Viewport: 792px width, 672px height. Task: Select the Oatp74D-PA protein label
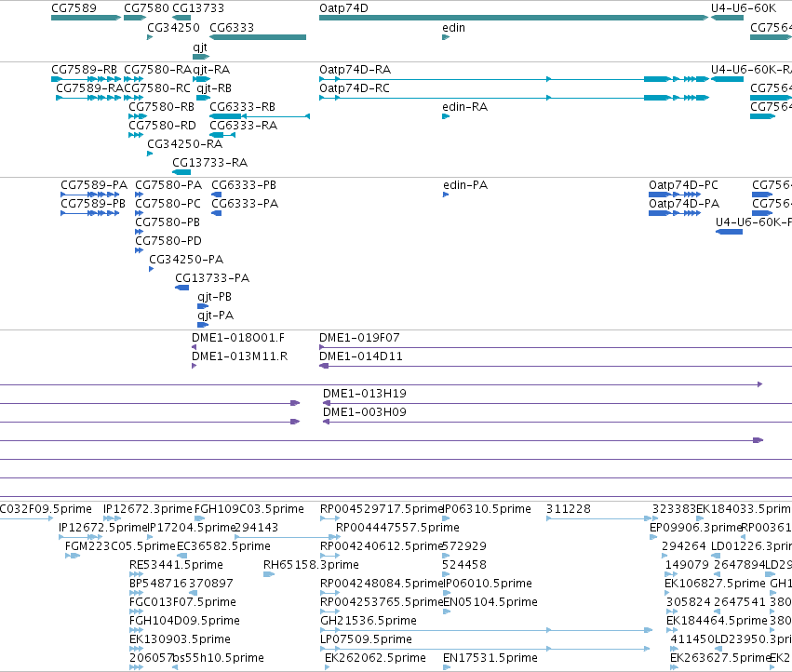684,204
